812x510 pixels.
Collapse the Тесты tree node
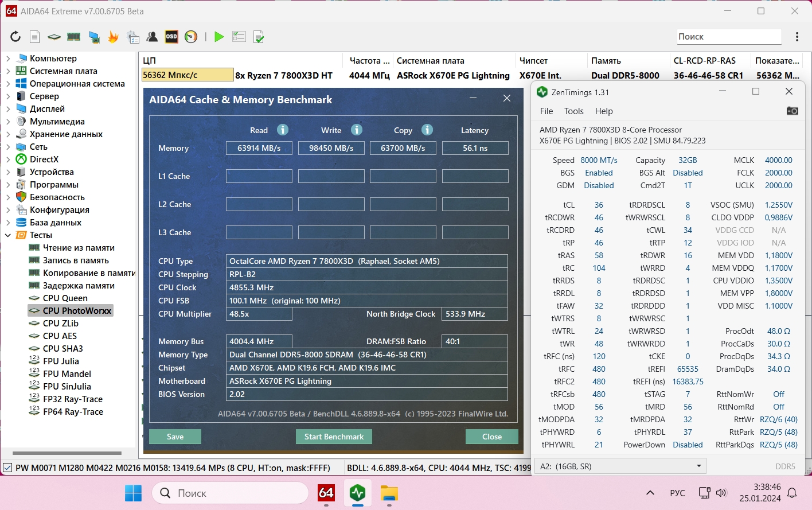[8, 235]
